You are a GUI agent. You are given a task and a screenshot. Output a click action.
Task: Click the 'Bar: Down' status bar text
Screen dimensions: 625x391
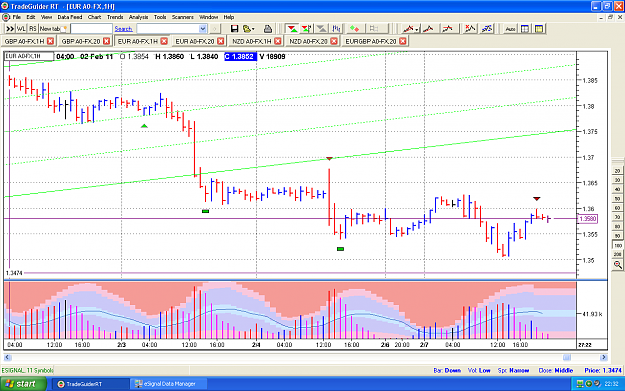[x=447, y=370]
